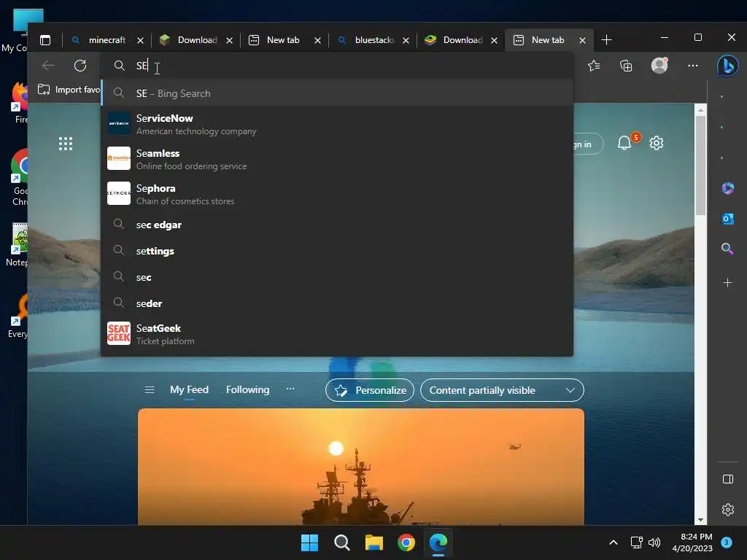Select the settings search suggestion
The width and height of the screenshot is (747, 560).
(337, 251)
